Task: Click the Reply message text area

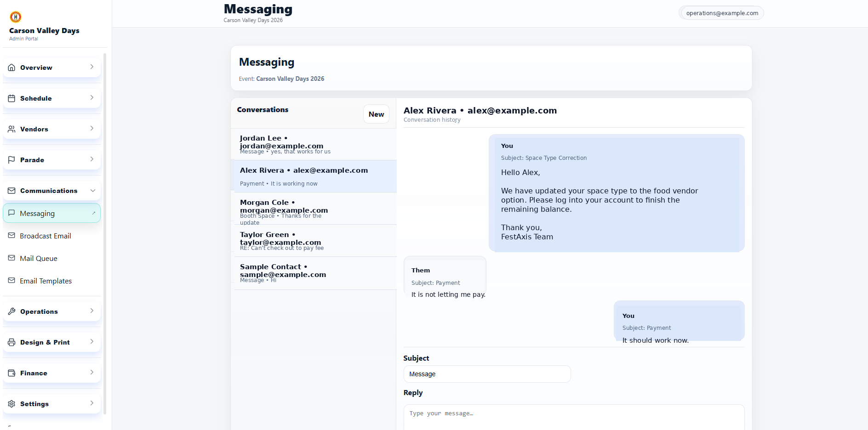Action: [x=574, y=417]
